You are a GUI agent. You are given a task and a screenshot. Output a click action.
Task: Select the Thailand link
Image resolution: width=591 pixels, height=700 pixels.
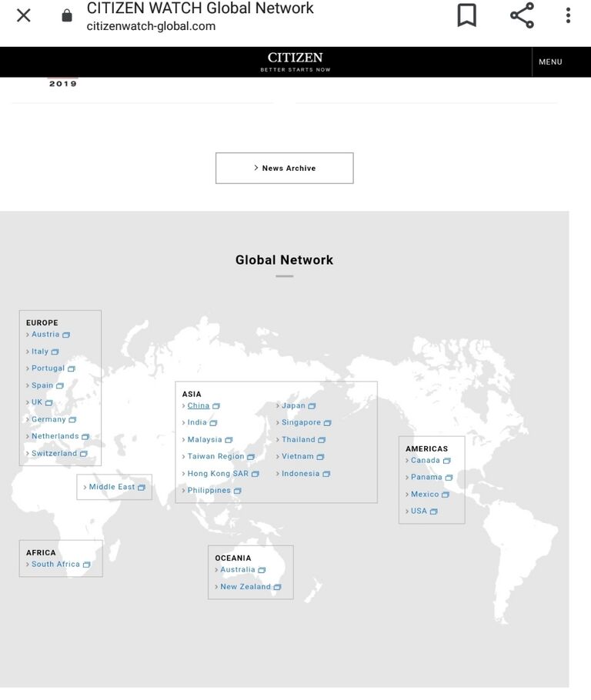299,440
